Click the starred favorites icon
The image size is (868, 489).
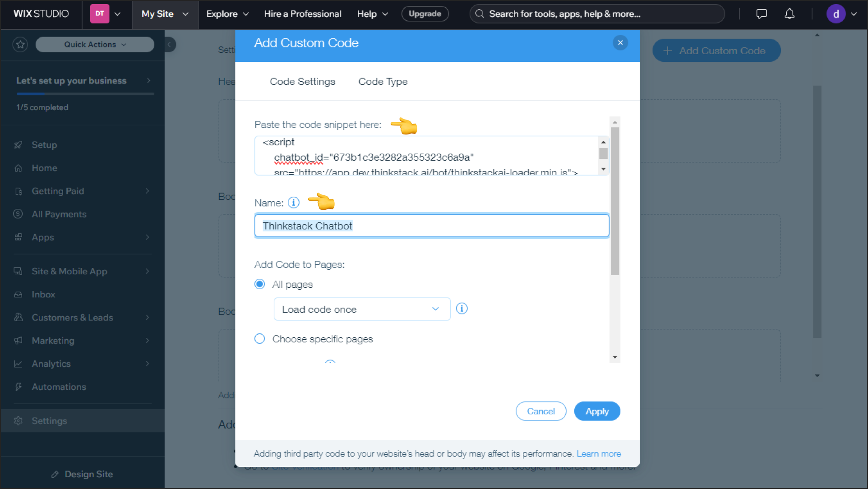(20, 44)
